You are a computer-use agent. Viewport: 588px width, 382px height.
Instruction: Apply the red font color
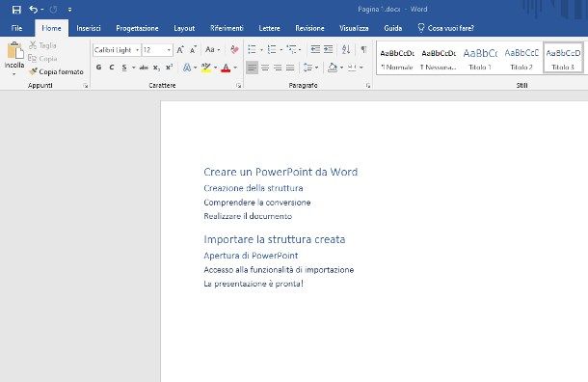pos(226,68)
